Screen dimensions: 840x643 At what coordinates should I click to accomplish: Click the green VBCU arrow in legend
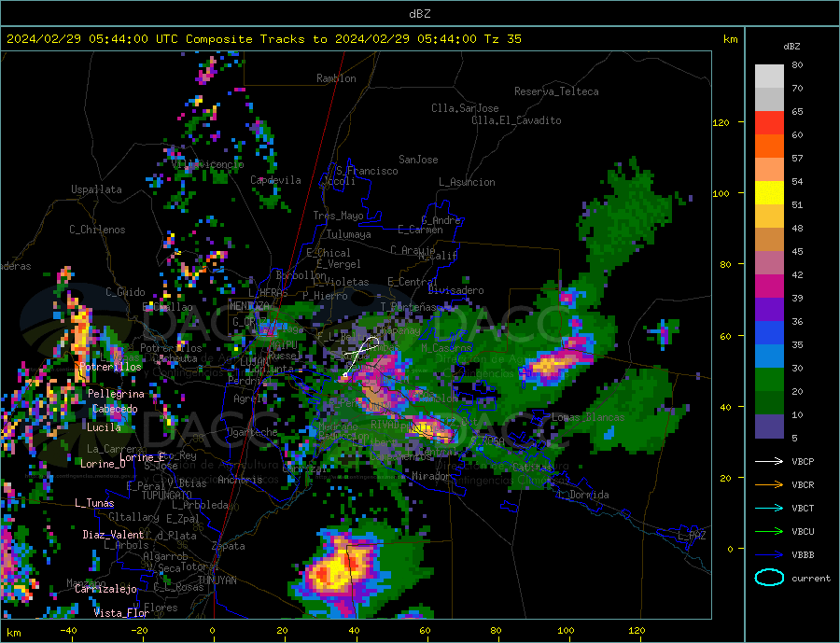click(769, 532)
